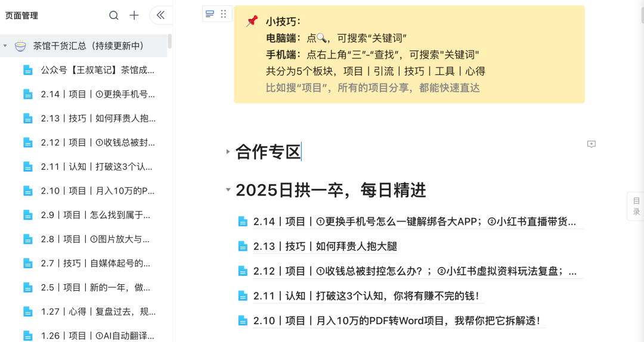Click doc icon before 2.11 content link
The image size is (644, 342).
pyautogui.click(x=243, y=296)
